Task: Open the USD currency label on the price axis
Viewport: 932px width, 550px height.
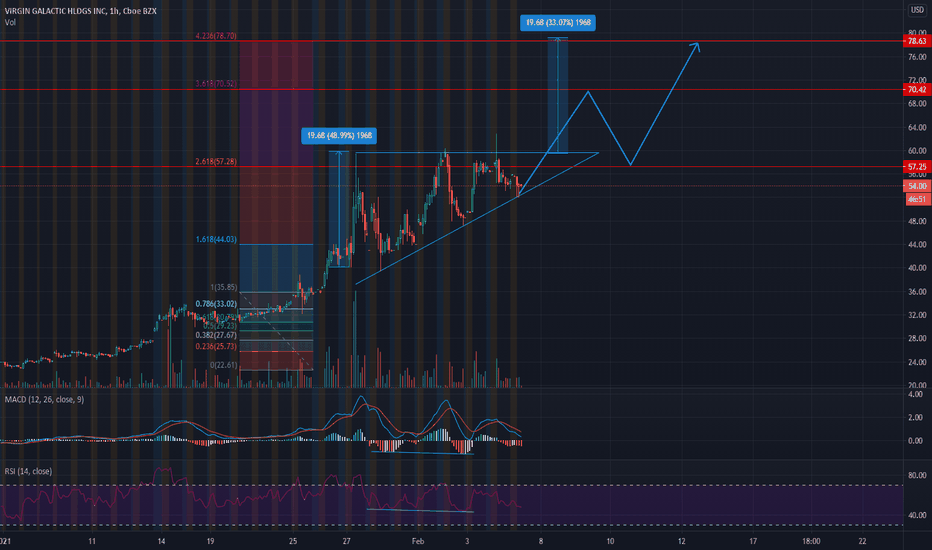Action: tap(917, 10)
